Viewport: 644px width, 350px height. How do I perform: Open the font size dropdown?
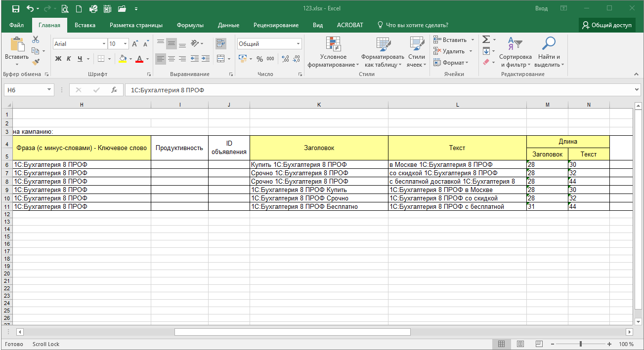(x=125, y=44)
